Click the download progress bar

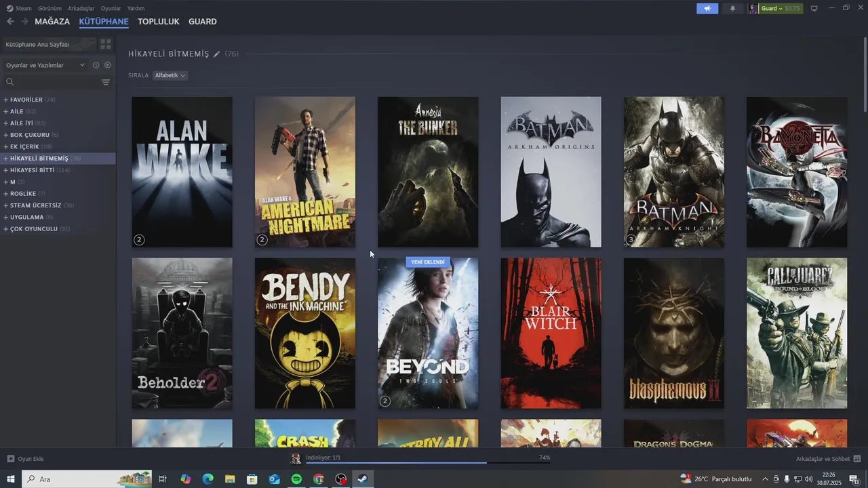(427, 463)
